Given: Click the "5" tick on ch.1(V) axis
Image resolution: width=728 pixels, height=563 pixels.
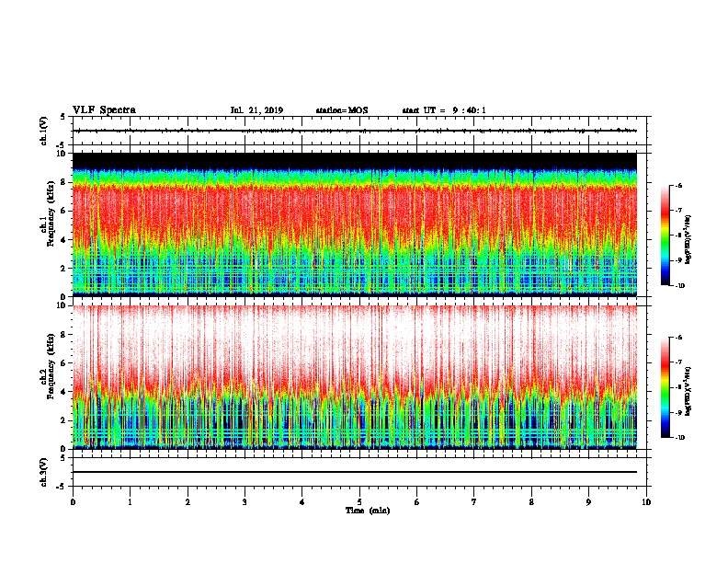Looking at the screenshot, I should (63, 117).
